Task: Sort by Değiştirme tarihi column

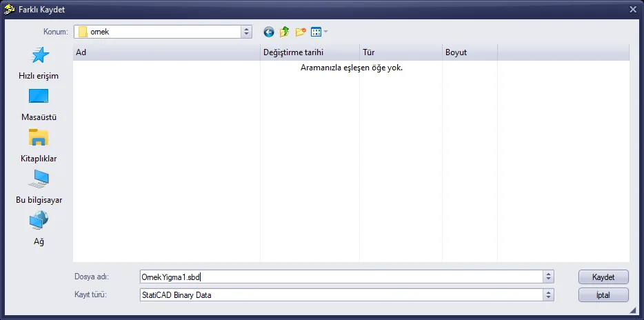Action: [x=310, y=52]
